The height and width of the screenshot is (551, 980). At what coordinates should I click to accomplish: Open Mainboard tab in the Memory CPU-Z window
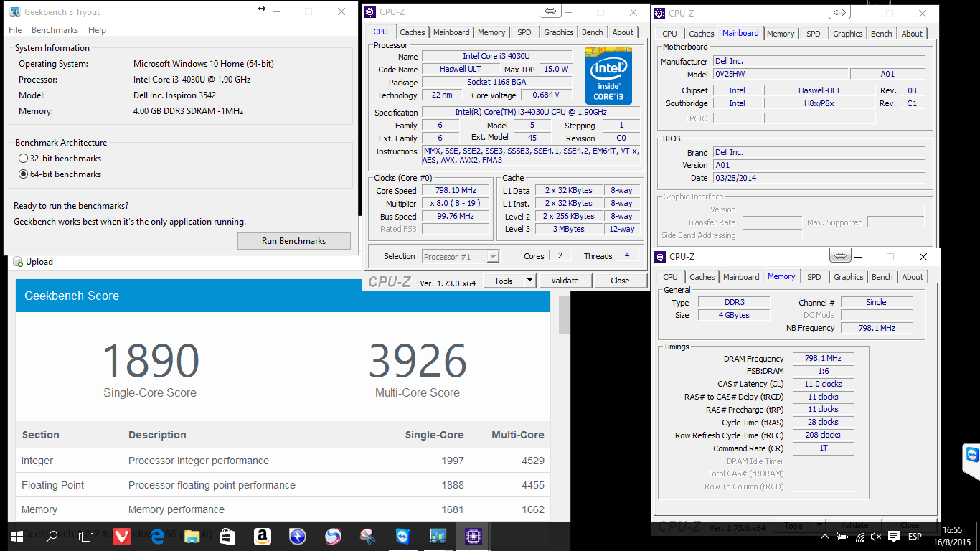[741, 277]
